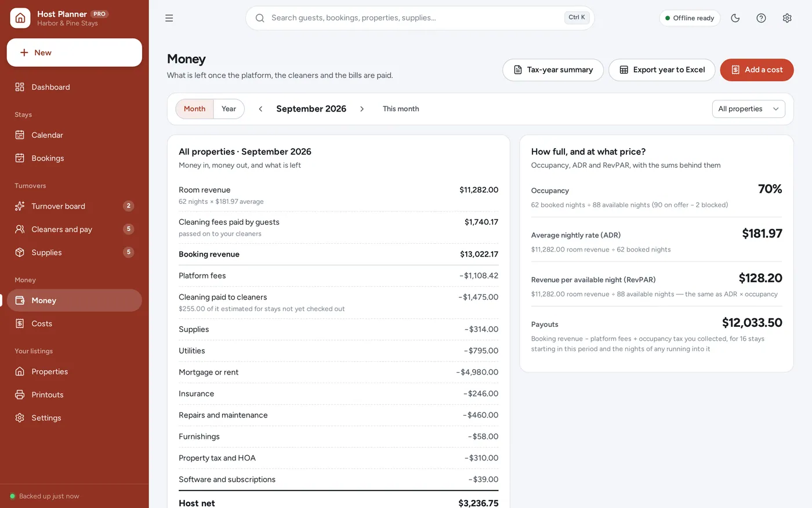
Task: Click the Dashboard grid icon
Action: coord(20,87)
